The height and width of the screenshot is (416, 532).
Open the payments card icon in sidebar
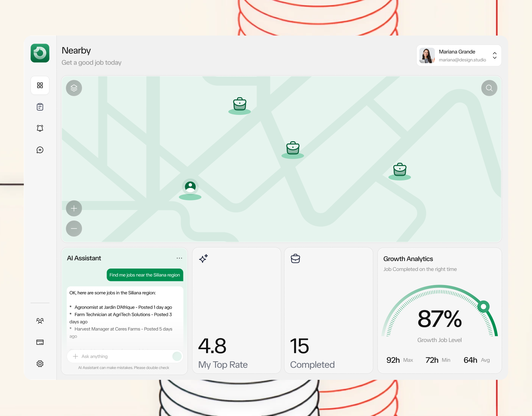click(40, 342)
